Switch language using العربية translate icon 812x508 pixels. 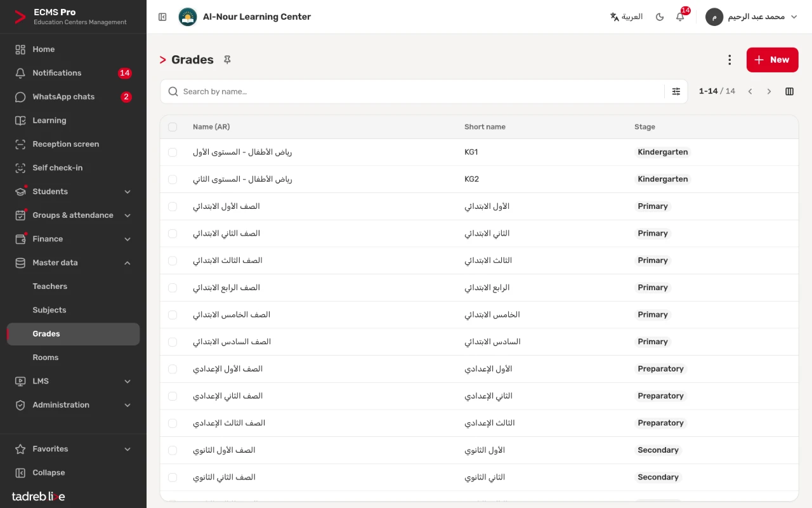(626, 17)
